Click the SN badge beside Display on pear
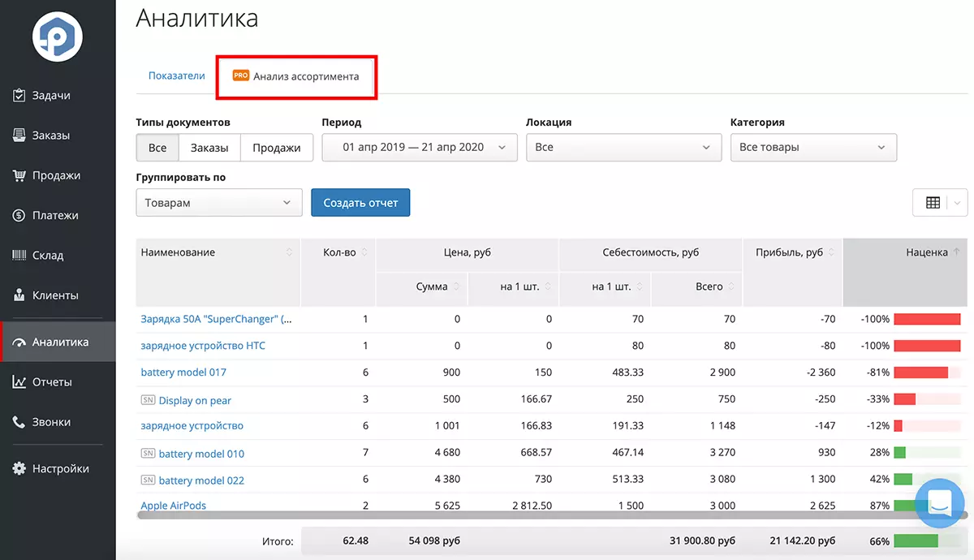The image size is (974, 560). 148,399
